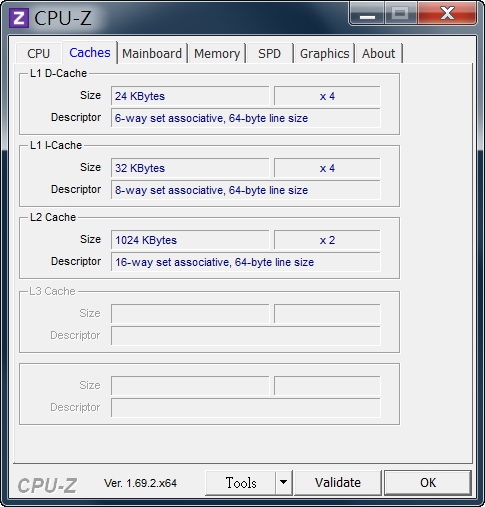Click the OK button
Image resolution: width=485 pixels, height=507 pixels.
point(428,482)
